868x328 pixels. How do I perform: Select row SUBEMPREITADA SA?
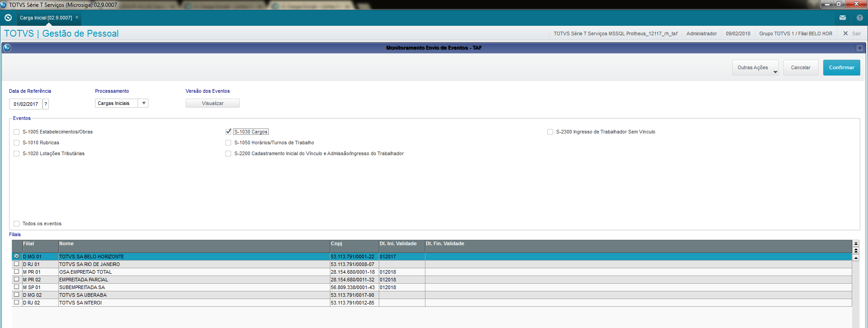pos(432,287)
